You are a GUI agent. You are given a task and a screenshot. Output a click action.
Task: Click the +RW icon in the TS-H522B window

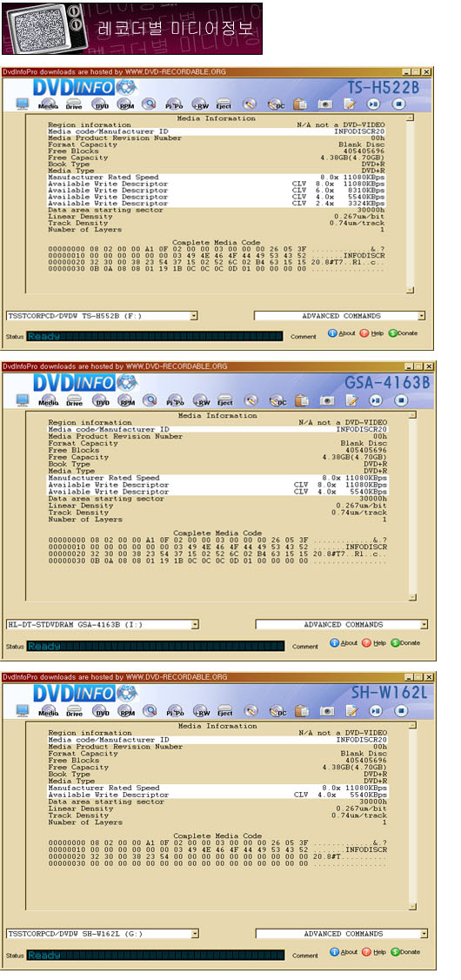[200, 104]
